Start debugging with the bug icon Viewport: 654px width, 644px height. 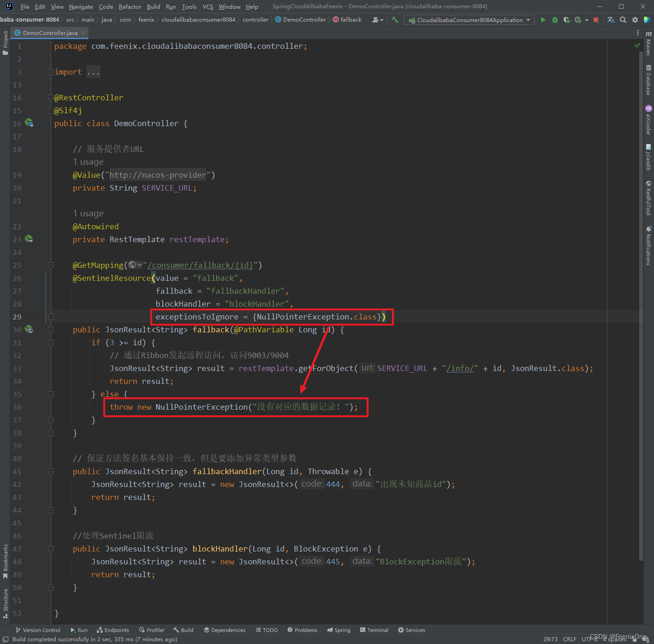pos(555,20)
